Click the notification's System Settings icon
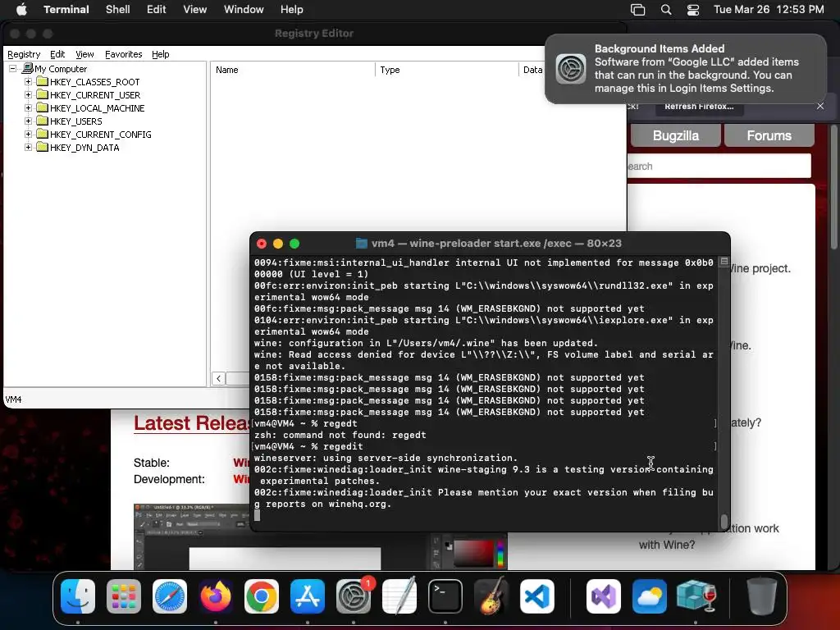This screenshot has height=630, width=840. (571, 69)
